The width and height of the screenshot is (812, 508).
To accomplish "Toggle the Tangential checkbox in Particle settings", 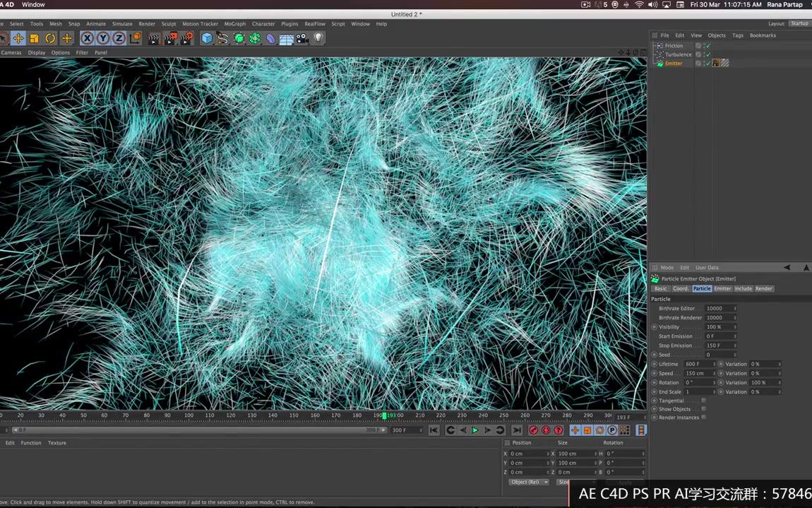I will pyautogui.click(x=703, y=401).
